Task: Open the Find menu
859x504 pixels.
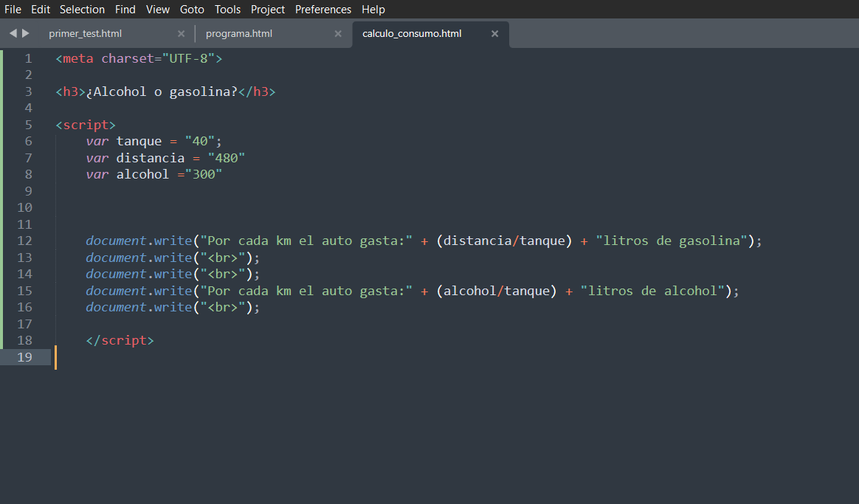Action: pos(125,10)
